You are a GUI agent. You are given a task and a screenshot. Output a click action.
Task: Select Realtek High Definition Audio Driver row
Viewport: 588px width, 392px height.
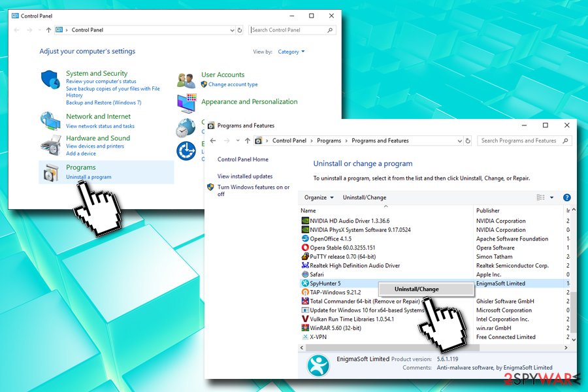click(x=435, y=265)
